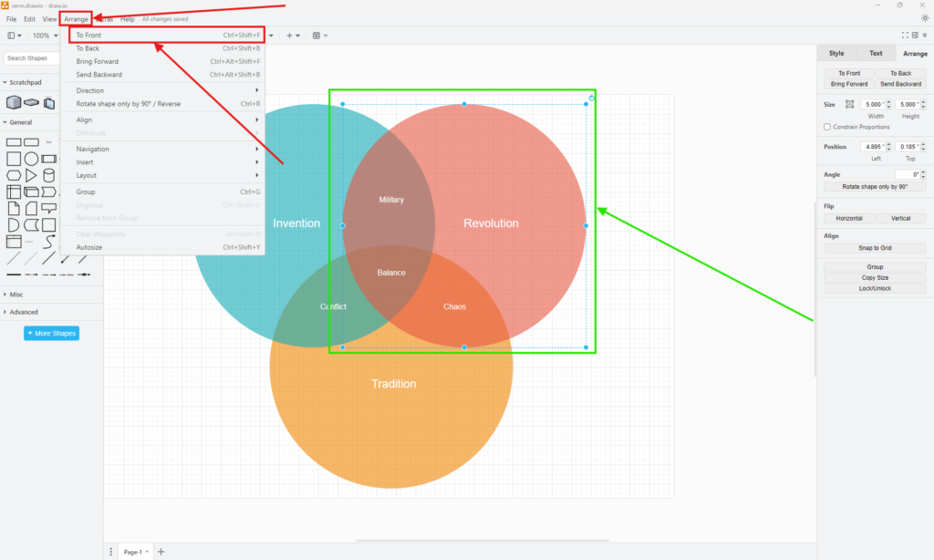Click Snap to Grid button
The height and width of the screenshot is (560, 934).
coord(875,248)
